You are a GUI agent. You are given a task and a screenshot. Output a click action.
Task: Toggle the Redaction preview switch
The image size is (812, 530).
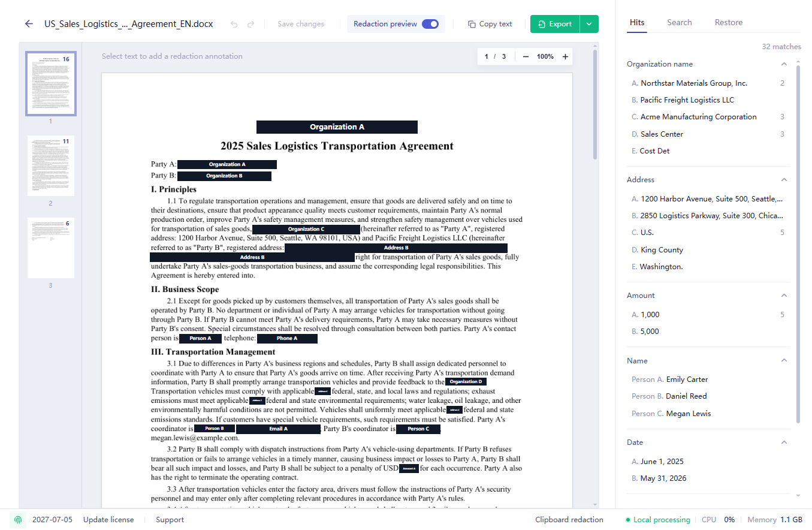coord(430,24)
